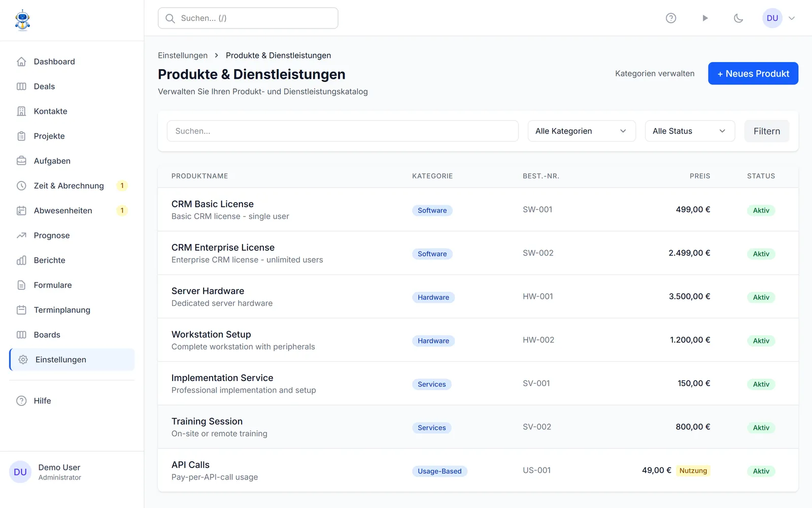Screen dimensions: 812x508
Task: Open the Prognose trend icon
Action: tap(21, 235)
